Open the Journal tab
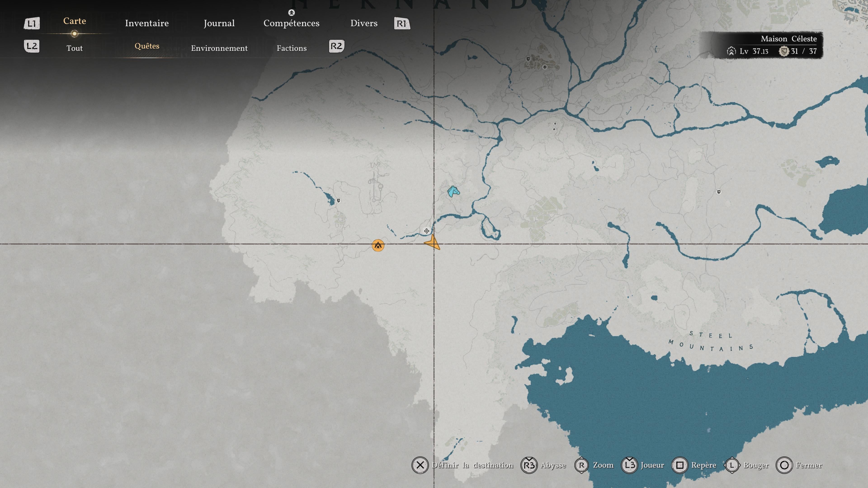Screen dimensions: 868x488 point(219,23)
